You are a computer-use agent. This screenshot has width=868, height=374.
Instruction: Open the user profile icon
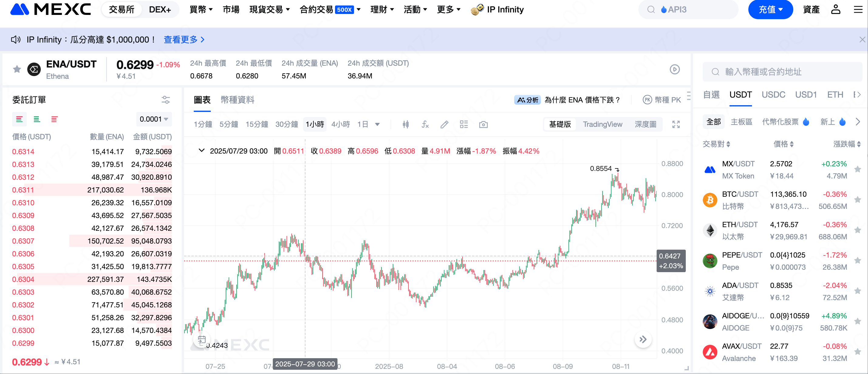(836, 9)
